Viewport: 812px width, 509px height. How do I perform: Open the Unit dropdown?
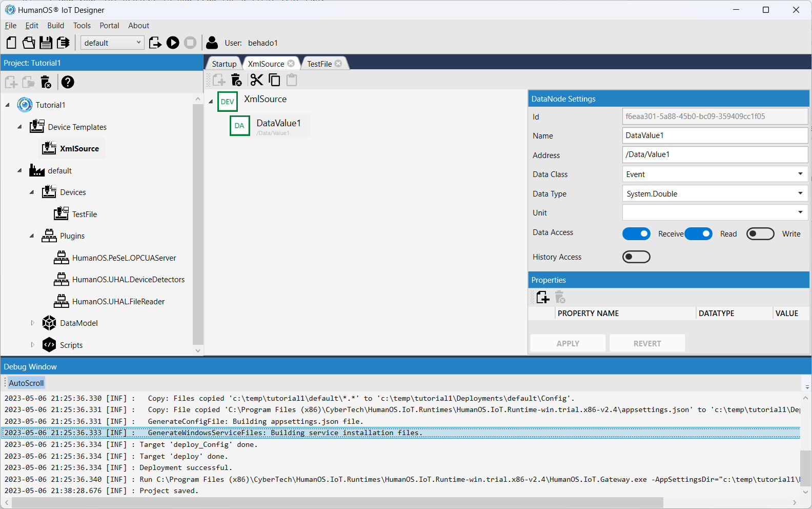coord(715,212)
